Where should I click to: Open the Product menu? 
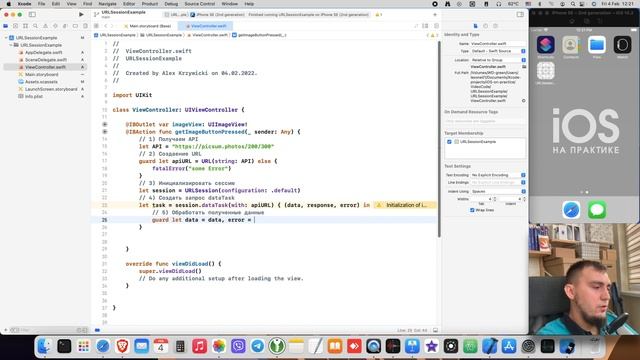point(150,4)
